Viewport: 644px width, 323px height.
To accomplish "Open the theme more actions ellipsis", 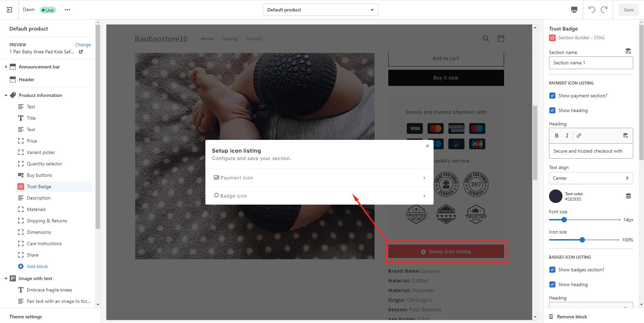I will 67,10.
